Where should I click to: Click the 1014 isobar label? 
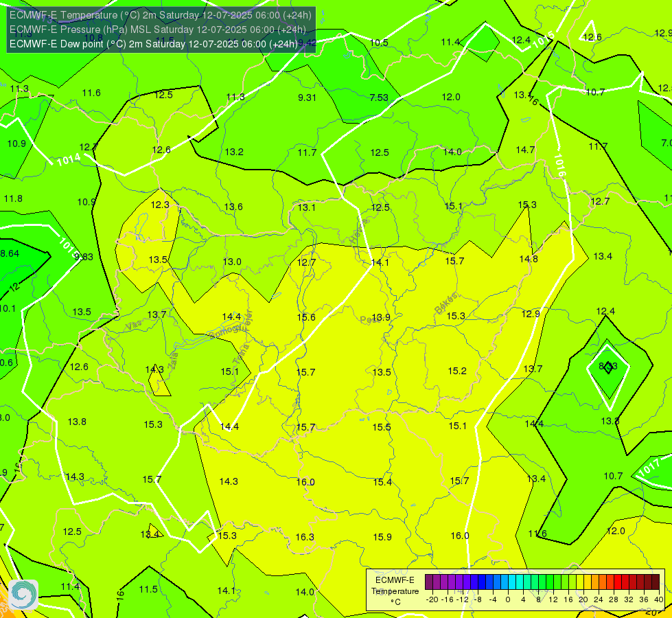[69, 159]
